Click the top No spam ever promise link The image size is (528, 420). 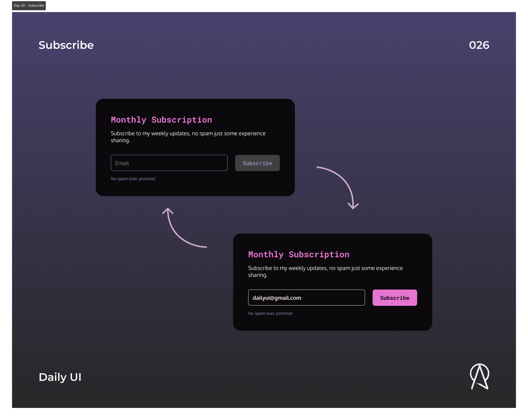click(133, 178)
